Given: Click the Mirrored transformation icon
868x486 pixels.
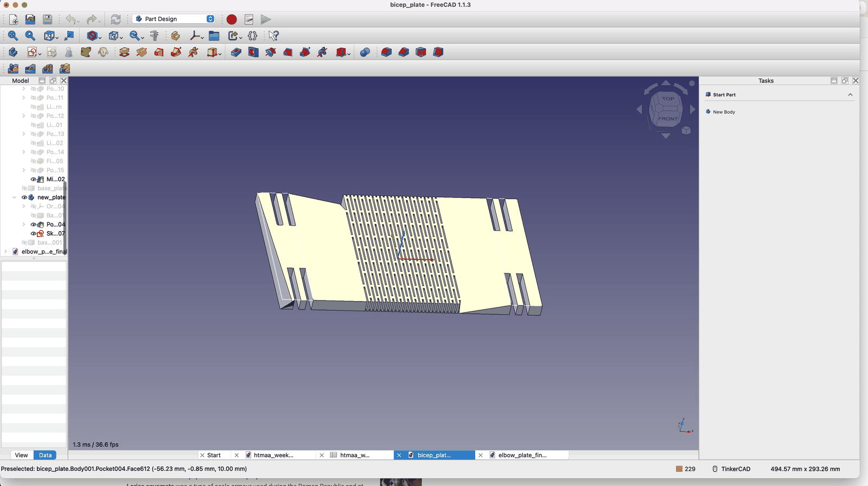Looking at the screenshot, I should tap(13, 68).
